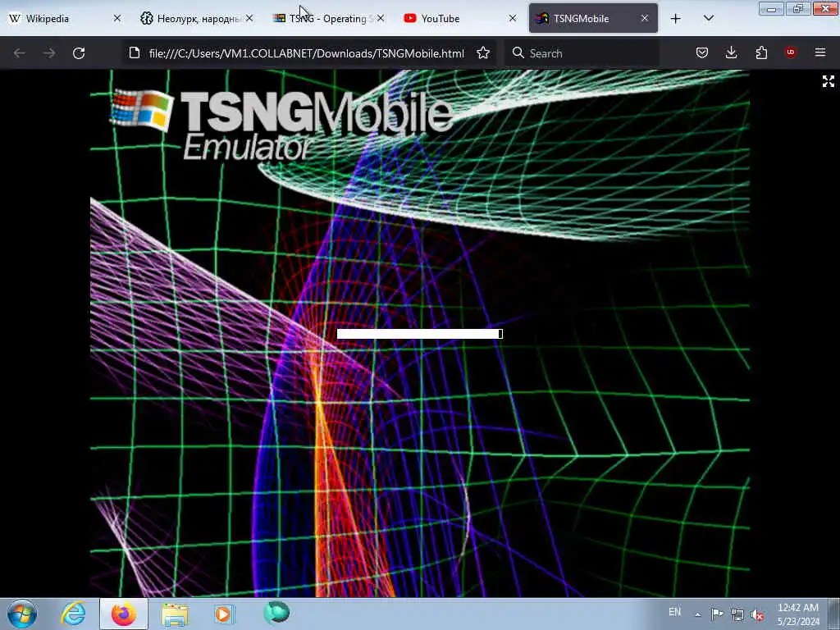Open the Firefox application menu
This screenshot has height=630, width=840.
pos(820,52)
